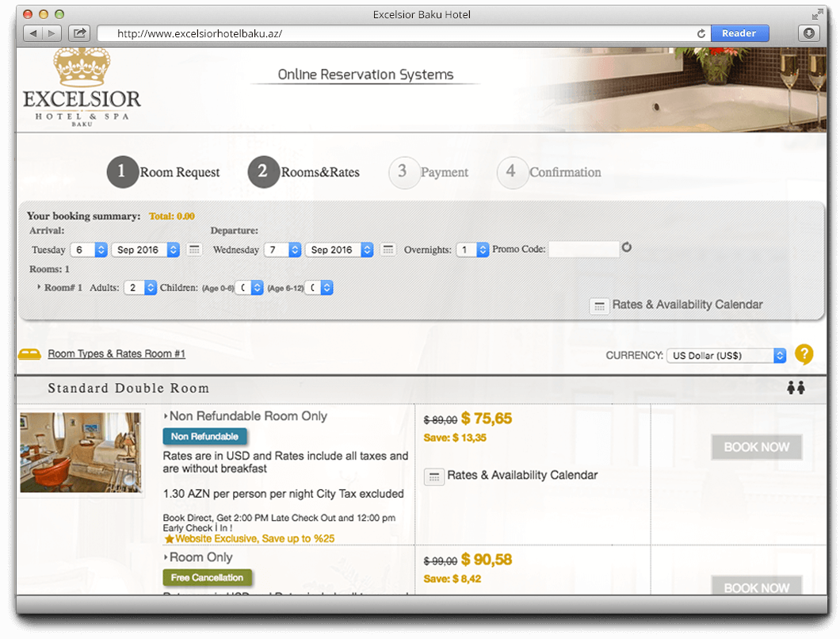Change the Overnights dropdown value
Image resolution: width=840 pixels, height=639 pixels.
[x=472, y=249]
